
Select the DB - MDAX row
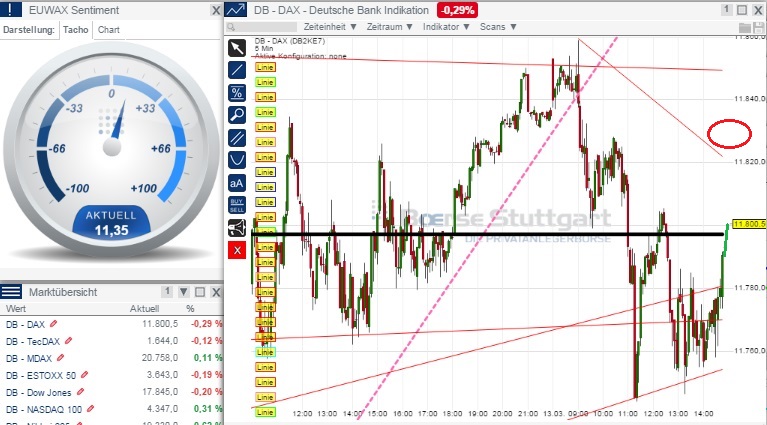point(112,358)
